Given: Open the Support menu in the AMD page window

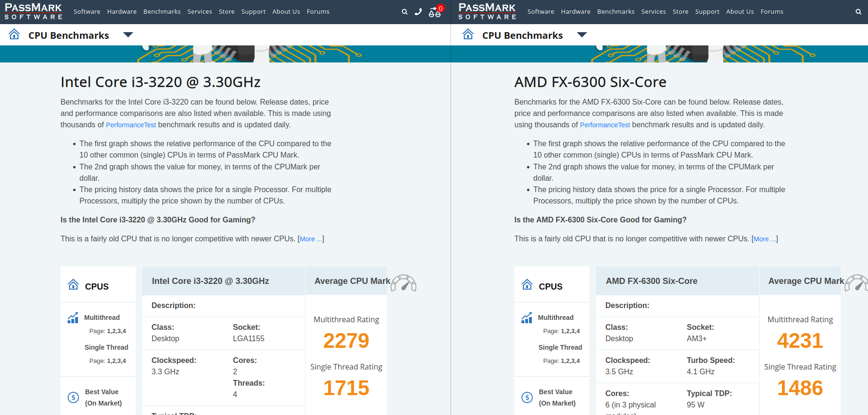Looking at the screenshot, I should click(x=707, y=12).
